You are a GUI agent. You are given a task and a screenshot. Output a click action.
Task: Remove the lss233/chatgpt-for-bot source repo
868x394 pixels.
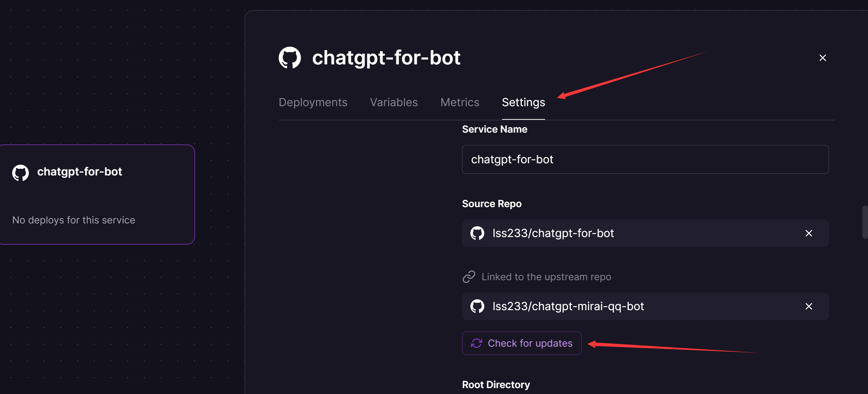coord(809,233)
